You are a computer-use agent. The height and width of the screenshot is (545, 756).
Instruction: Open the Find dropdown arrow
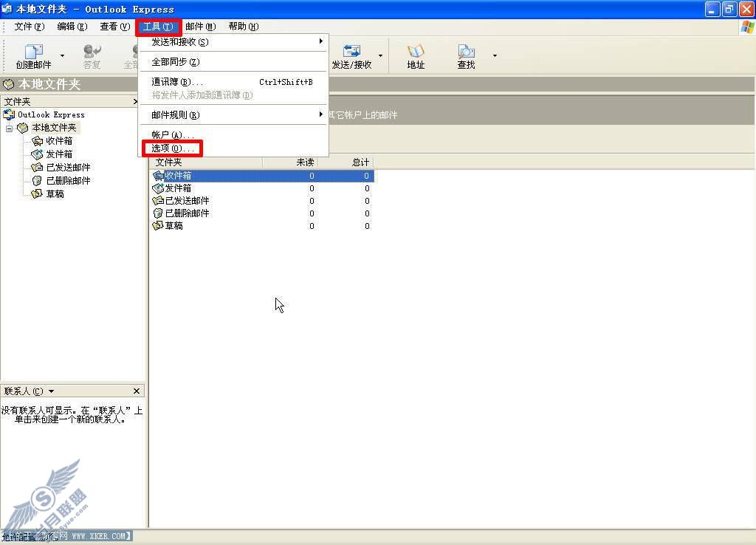coord(495,55)
